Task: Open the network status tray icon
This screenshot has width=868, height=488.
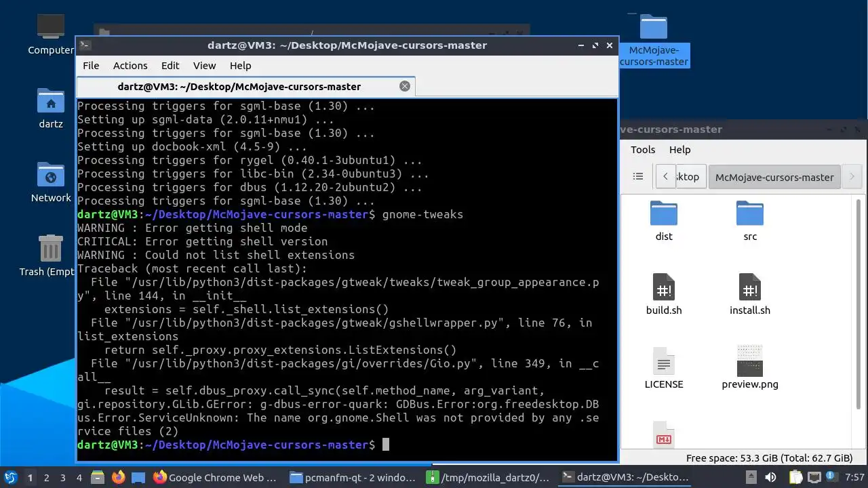Action: point(813,477)
